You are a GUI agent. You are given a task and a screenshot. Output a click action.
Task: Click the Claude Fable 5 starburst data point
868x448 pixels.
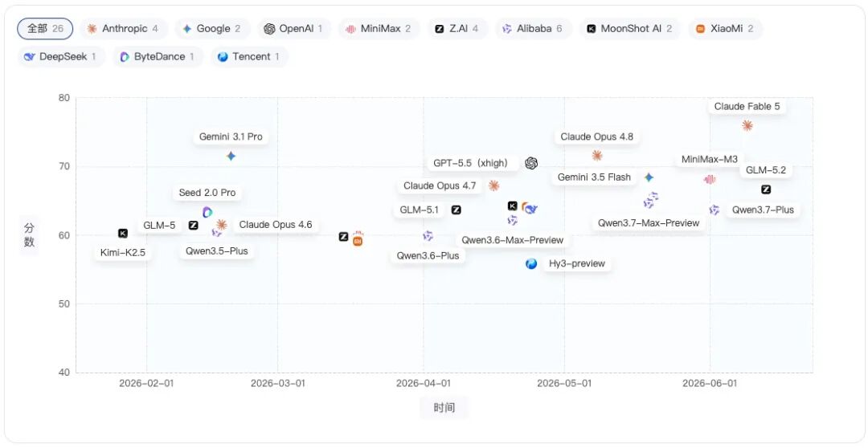coord(747,125)
